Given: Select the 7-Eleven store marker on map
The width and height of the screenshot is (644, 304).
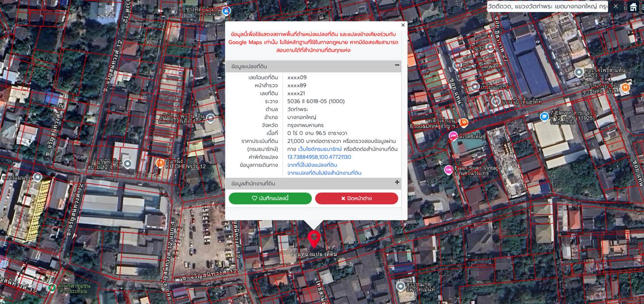Looking at the screenshot, I should 544,116.
